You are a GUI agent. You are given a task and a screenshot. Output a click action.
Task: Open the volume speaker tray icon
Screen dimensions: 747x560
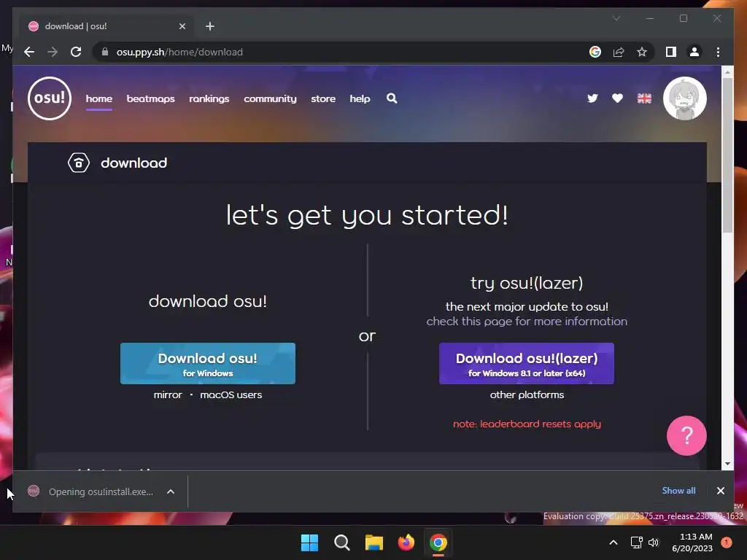[654, 542]
